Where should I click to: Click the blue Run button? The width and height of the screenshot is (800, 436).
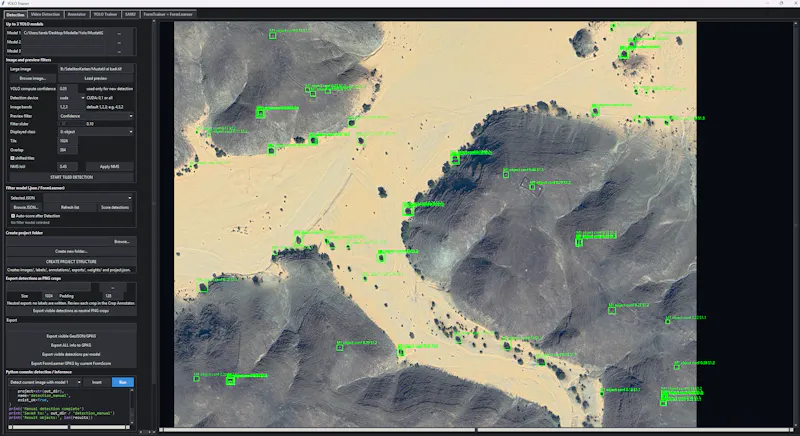point(122,382)
